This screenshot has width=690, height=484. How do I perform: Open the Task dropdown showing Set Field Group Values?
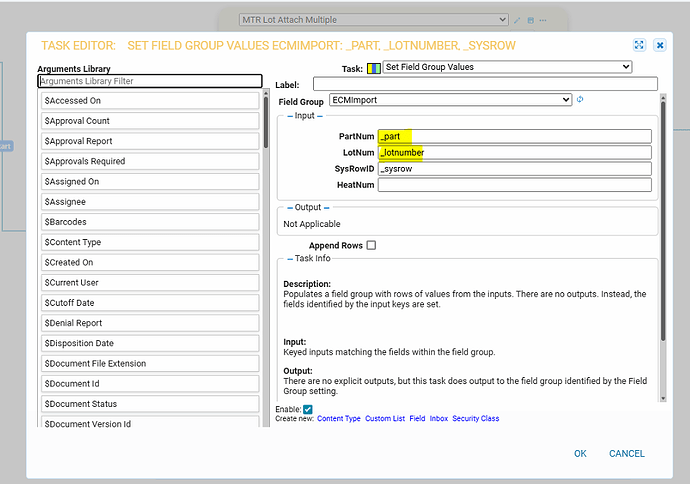[507, 67]
